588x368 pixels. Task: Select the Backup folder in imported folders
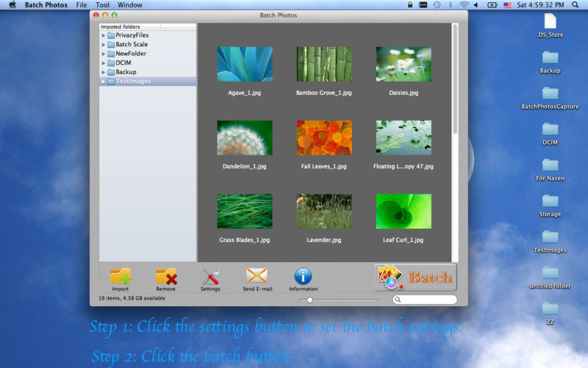click(148, 72)
